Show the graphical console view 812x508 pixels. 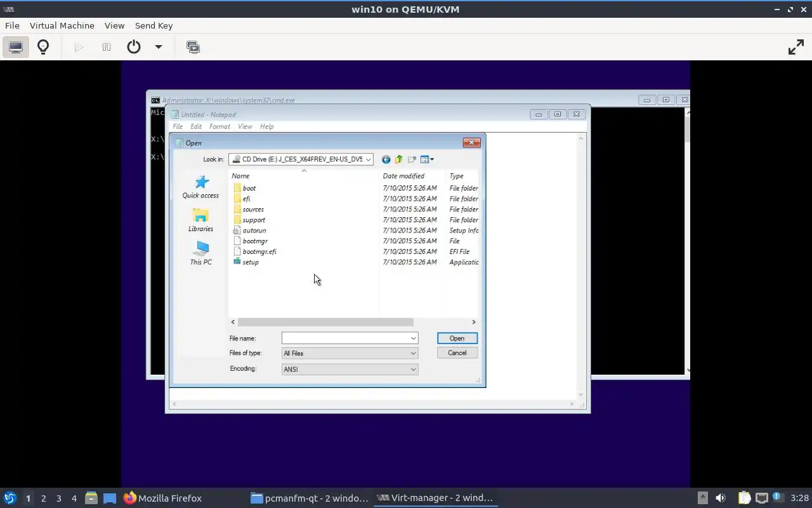coord(16,47)
